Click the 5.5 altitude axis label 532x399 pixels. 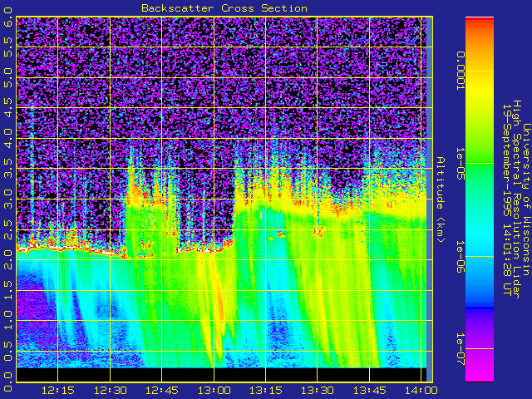pyautogui.click(x=7, y=47)
